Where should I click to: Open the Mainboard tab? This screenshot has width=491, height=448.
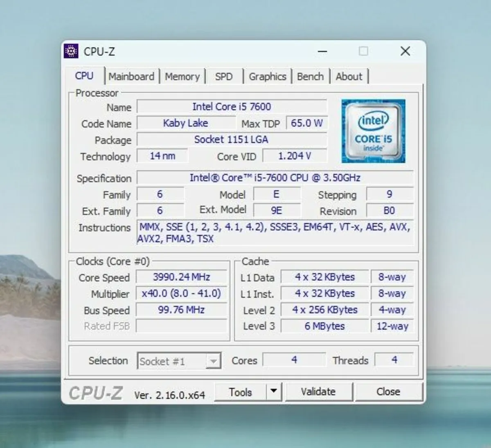(131, 77)
